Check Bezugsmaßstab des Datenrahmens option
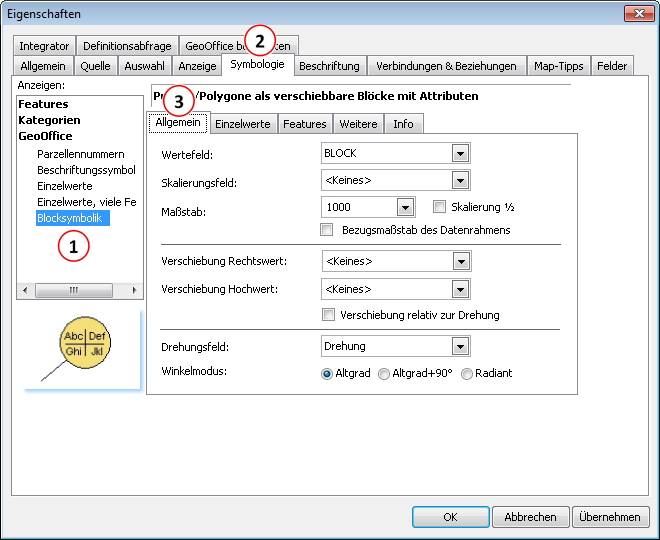Image resolution: width=660 pixels, height=540 pixels. point(327,230)
